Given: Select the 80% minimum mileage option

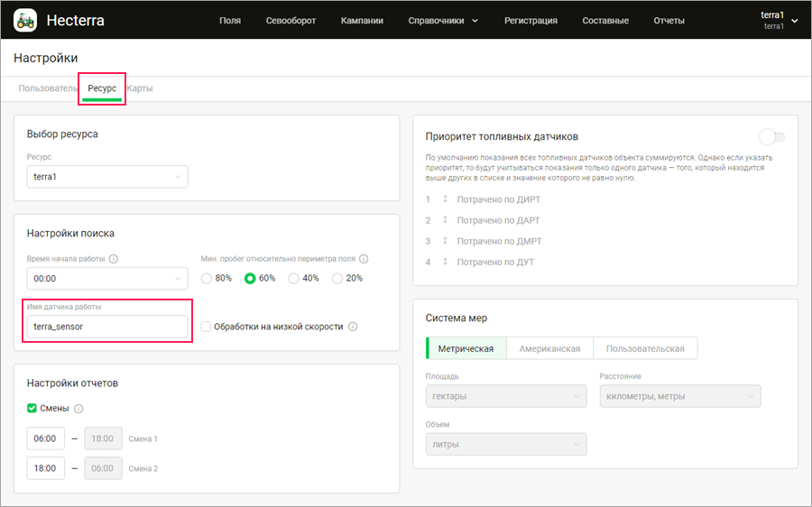Looking at the screenshot, I should point(208,279).
